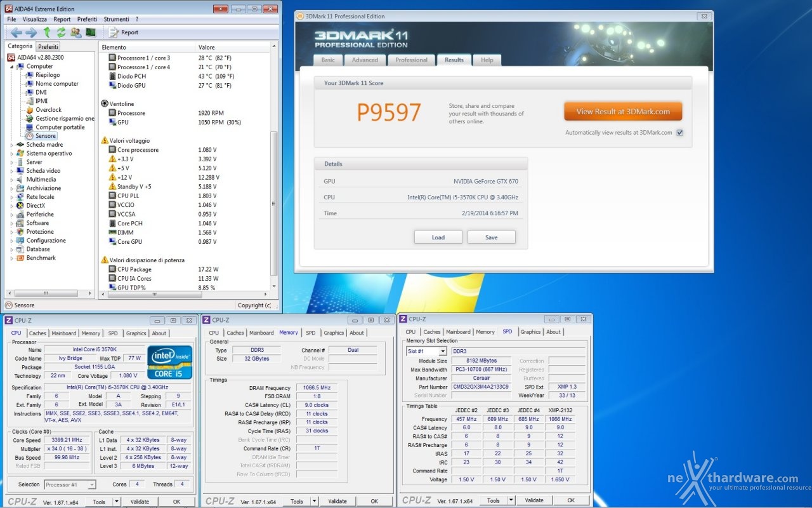Open the Mainboard tab in the first CPU-Z window

(64, 333)
